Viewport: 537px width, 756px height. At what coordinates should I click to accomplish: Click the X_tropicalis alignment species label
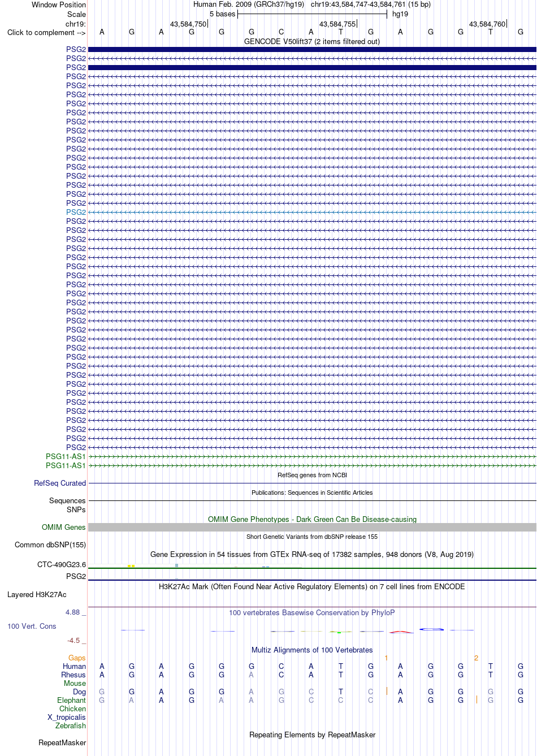pyautogui.click(x=67, y=717)
